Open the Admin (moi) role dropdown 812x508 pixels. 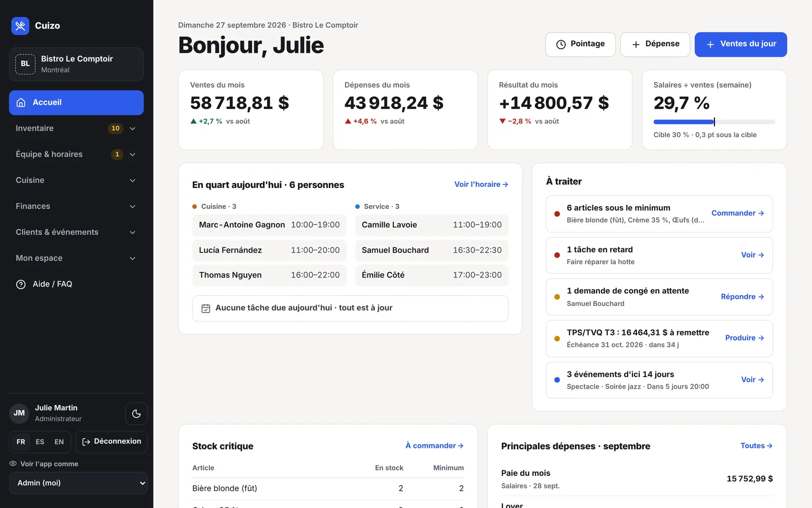tap(78, 483)
